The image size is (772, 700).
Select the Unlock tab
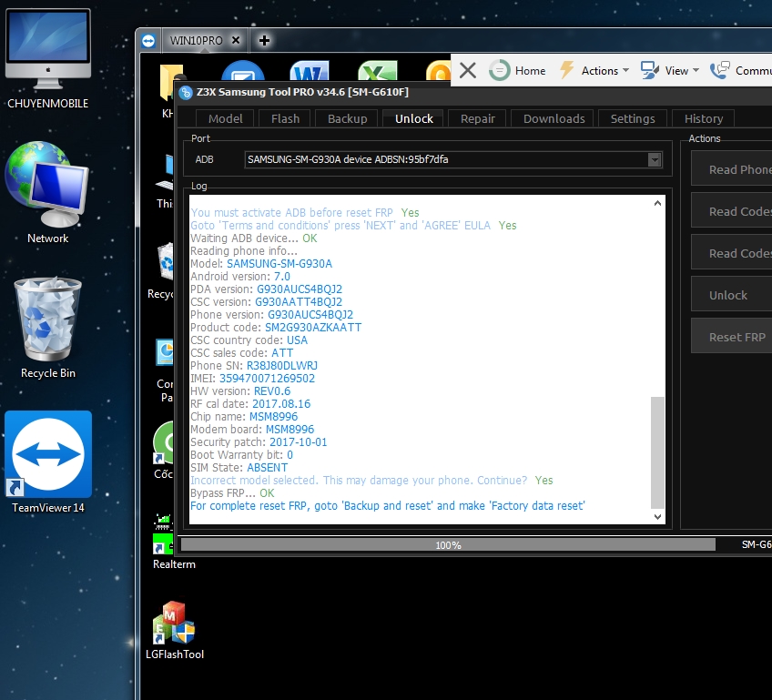(x=413, y=118)
